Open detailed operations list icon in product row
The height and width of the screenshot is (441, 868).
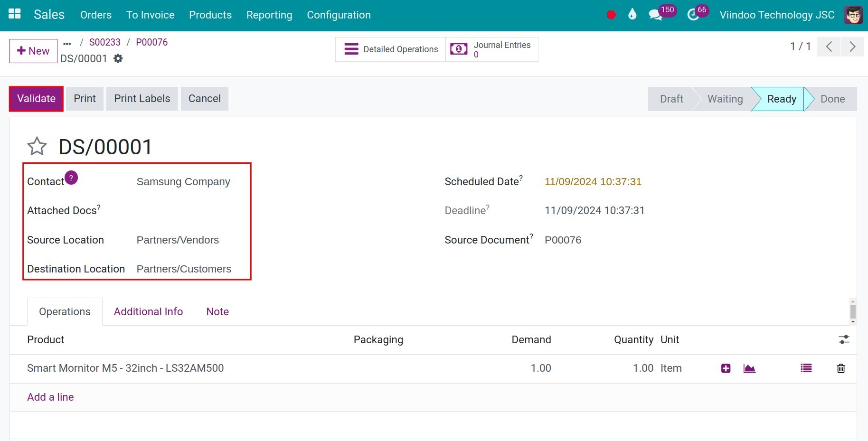[806, 368]
